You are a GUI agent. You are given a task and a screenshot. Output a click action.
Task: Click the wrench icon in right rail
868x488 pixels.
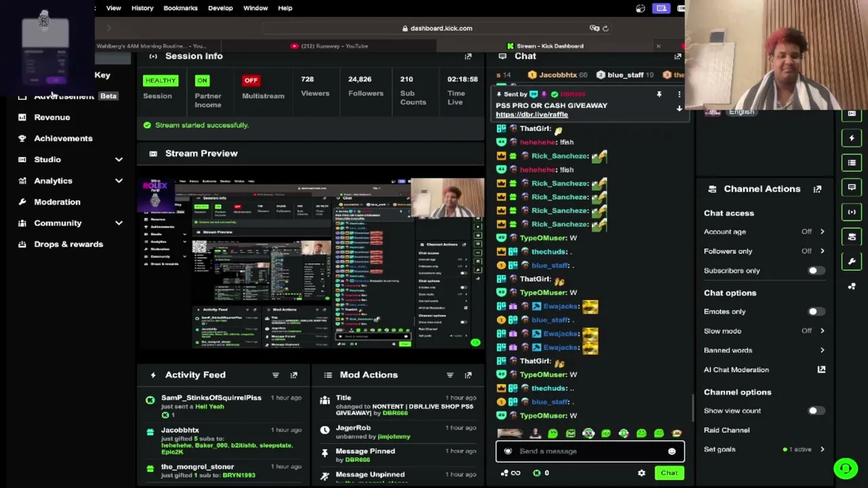tap(852, 261)
